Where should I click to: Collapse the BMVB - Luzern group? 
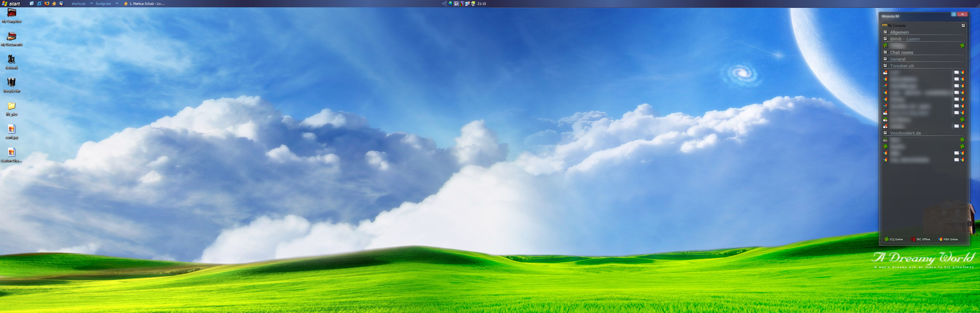[x=885, y=39]
